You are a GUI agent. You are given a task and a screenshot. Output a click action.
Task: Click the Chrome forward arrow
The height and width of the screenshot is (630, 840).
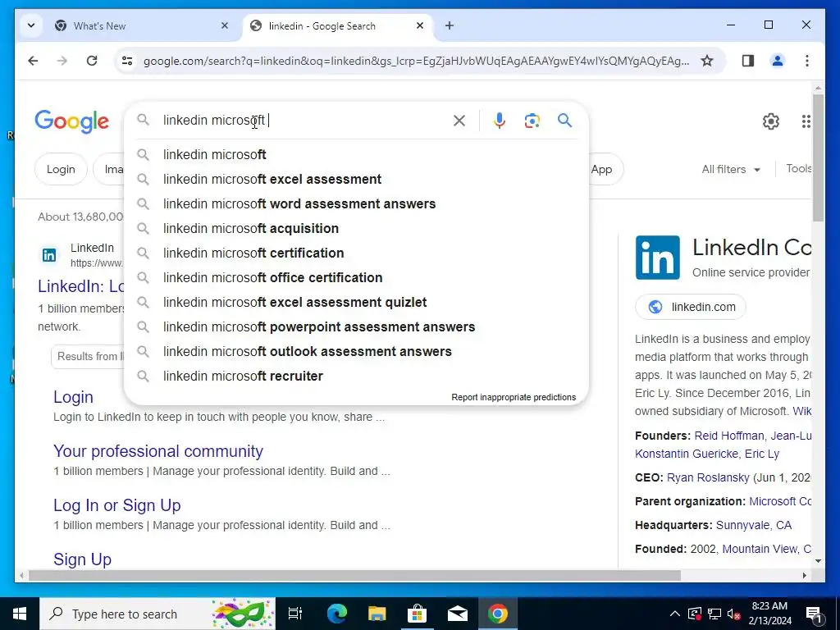pos(62,61)
